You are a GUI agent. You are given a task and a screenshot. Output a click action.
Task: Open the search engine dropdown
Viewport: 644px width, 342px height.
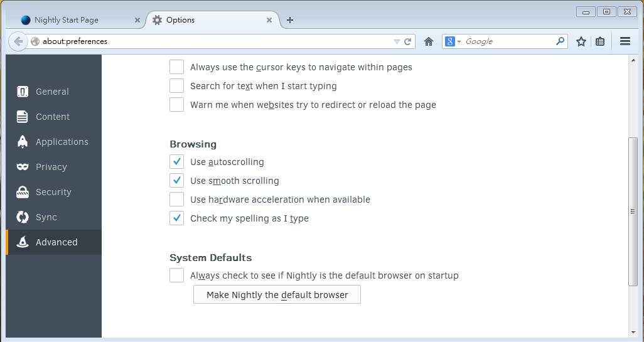coord(453,41)
